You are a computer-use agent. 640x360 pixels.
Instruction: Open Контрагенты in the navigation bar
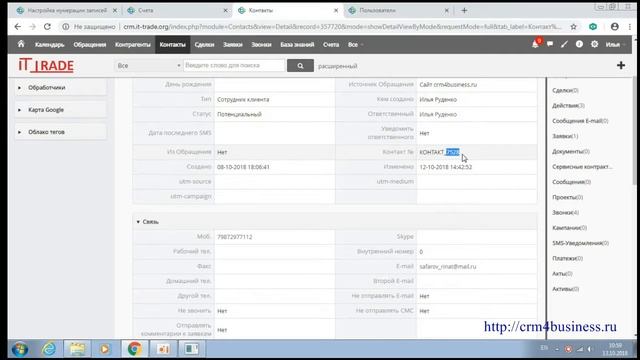click(x=133, y=44)
